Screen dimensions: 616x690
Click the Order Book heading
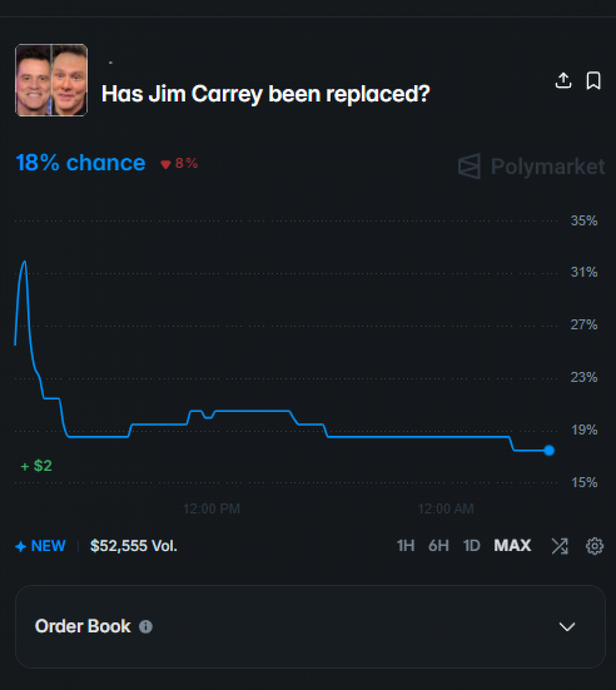83,626
